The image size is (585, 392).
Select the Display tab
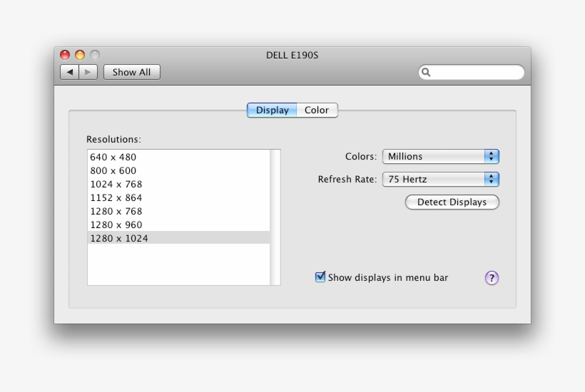[272, 110]
